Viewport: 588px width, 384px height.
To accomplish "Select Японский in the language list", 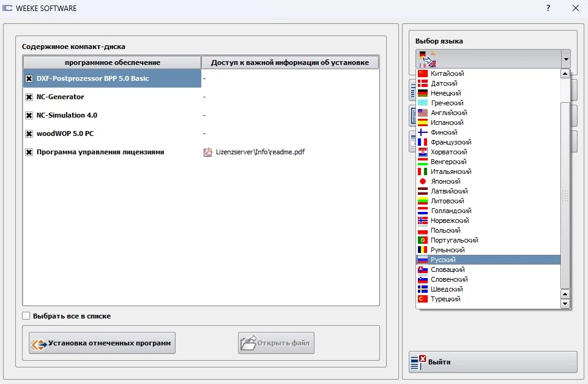I will point(488,181).
